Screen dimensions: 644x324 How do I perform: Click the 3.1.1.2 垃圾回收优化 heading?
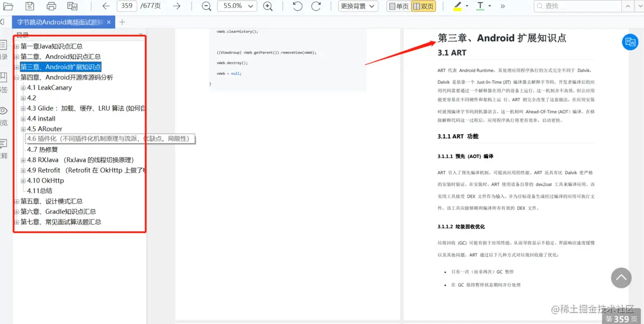coord(461,227)
